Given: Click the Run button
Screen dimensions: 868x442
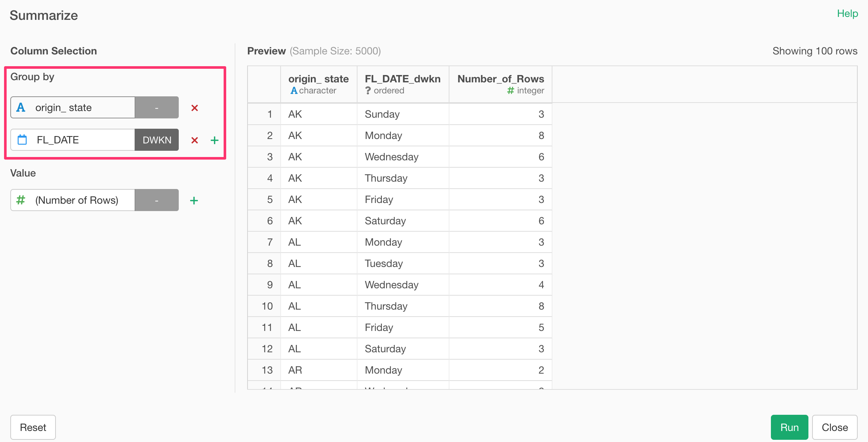Looking at the screenshot, I should pyautogui.click(x=789, y=427).
